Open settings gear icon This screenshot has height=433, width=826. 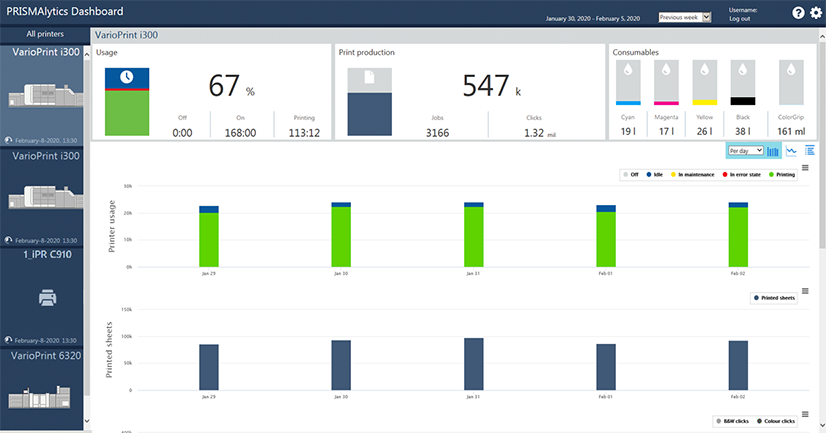(x=816, y=13)
